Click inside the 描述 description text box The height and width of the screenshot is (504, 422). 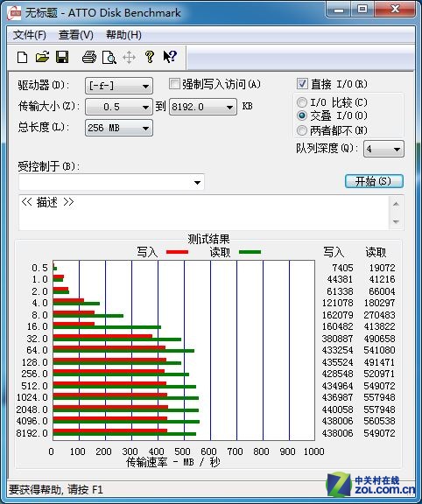pos(204,212)
